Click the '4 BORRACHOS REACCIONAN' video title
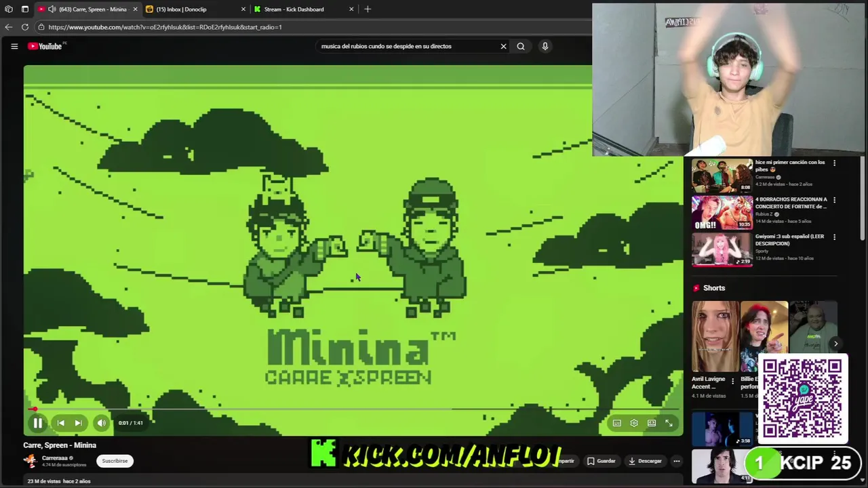 click(x=791, y=203)
